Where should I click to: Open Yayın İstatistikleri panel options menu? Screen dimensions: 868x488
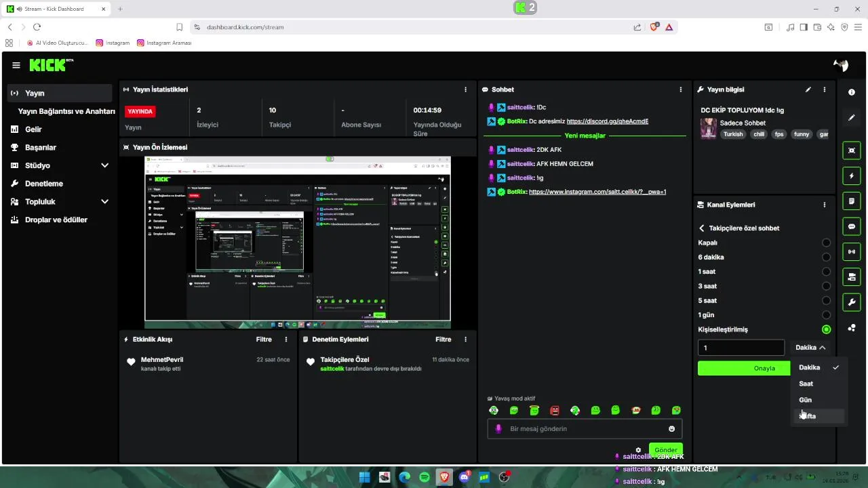click(x=465, y=89)
